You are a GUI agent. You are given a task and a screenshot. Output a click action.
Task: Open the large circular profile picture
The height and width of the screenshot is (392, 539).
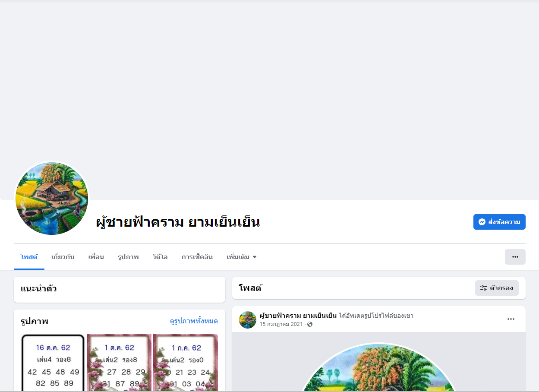point(52,199)
